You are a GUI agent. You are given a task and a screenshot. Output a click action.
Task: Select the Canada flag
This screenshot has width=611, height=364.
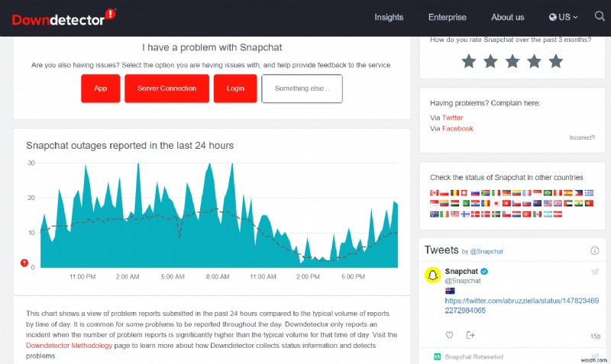[434, 193]
